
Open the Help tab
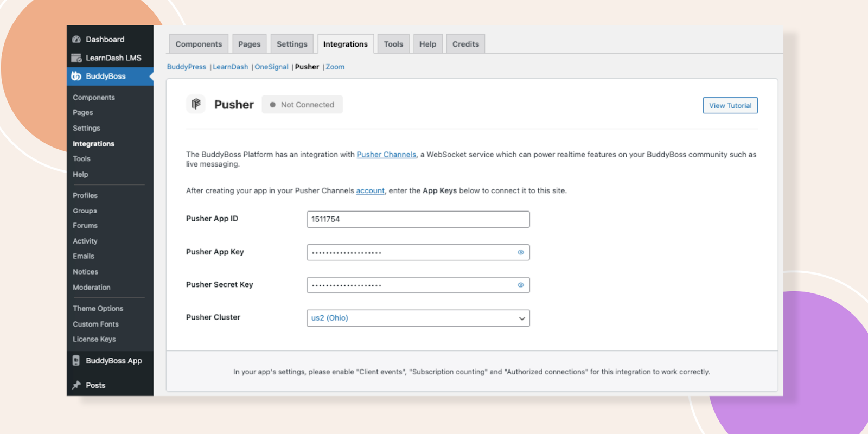428,44
